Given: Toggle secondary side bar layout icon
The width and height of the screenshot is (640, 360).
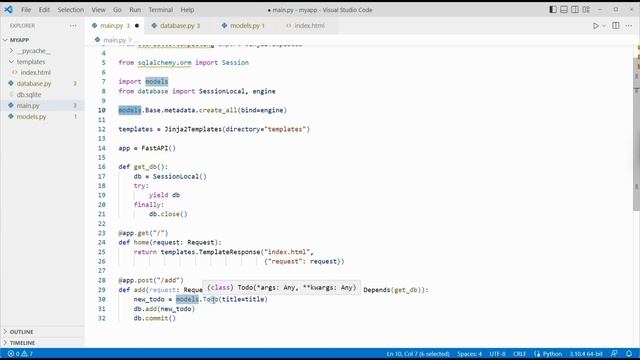Looking at the screenshot, I should tap(575, 9).
